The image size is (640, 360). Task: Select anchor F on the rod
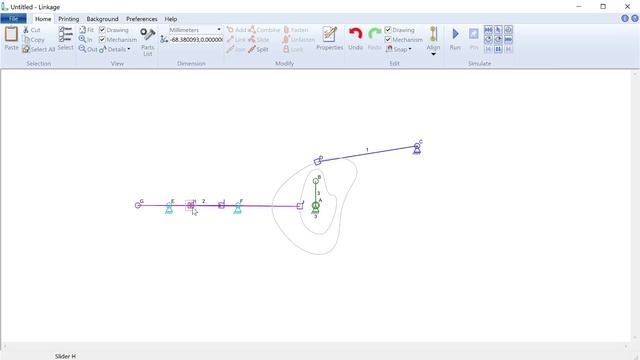point(238,207)
